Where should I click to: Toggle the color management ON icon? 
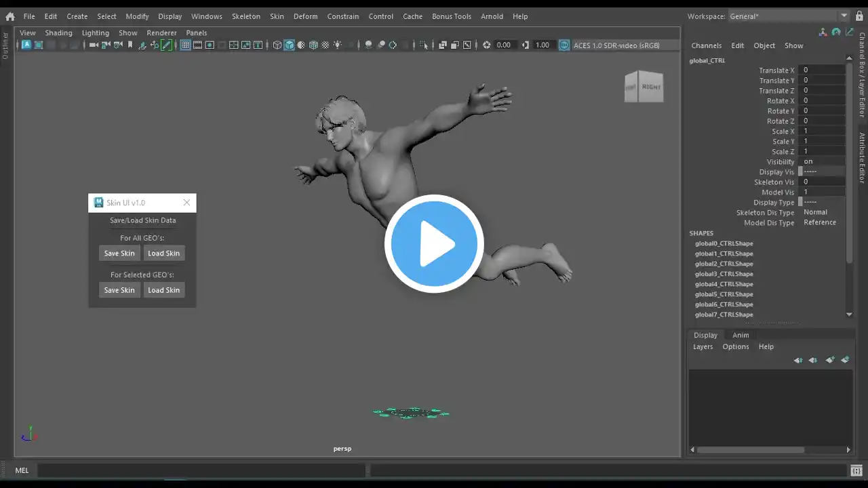coord(564,45)
